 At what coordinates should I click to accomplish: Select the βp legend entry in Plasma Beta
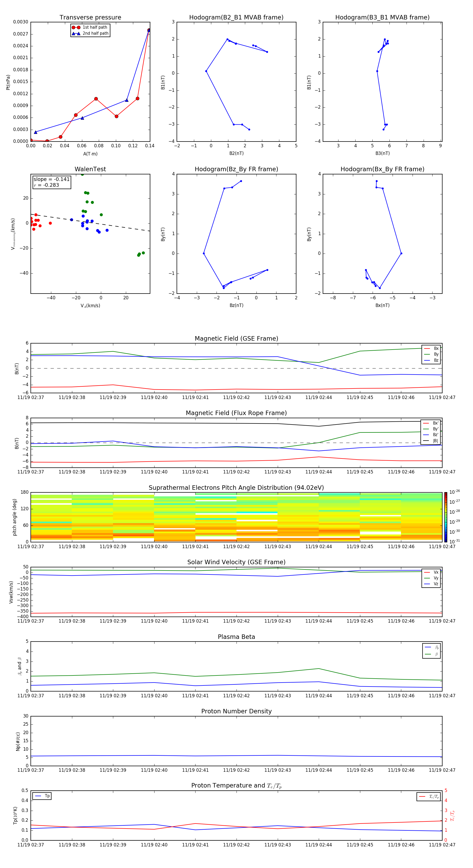coord(431,647)
